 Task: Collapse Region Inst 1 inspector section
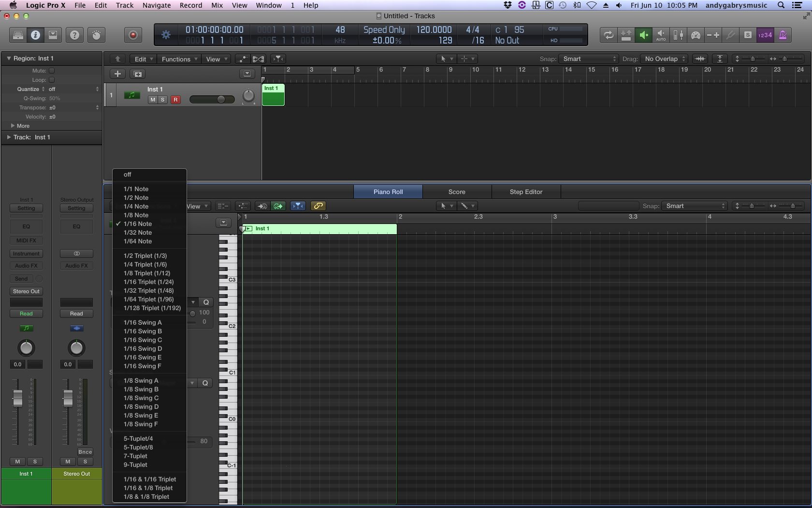coord(8,58)
